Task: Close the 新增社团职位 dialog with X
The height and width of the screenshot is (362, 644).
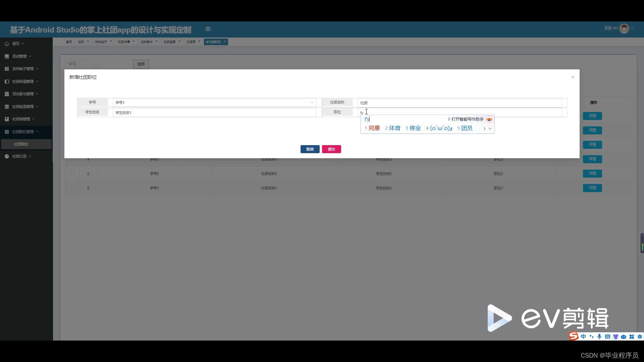Action: 573,77
